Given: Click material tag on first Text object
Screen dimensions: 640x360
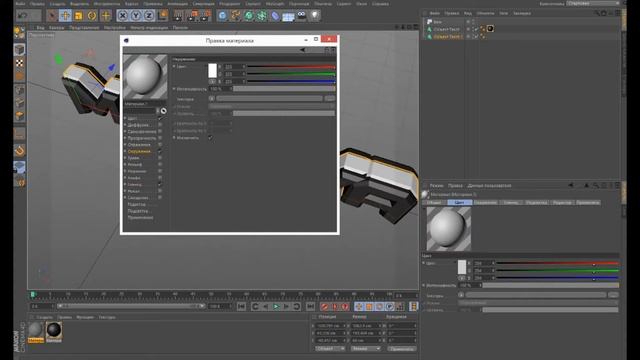Looking at the screenshot, I should 490,29.
